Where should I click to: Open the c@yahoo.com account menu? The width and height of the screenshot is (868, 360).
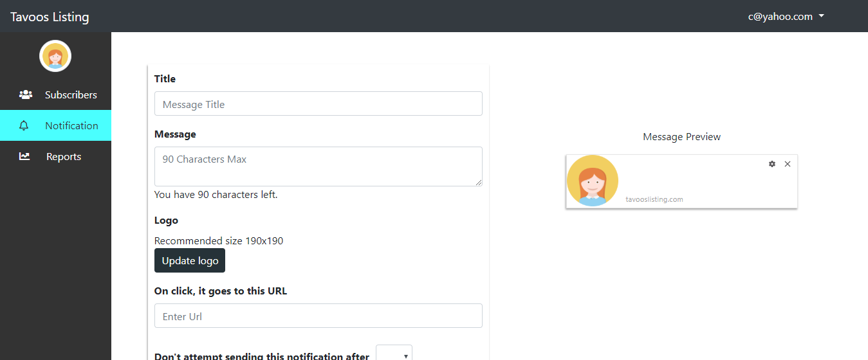[780, 17]
